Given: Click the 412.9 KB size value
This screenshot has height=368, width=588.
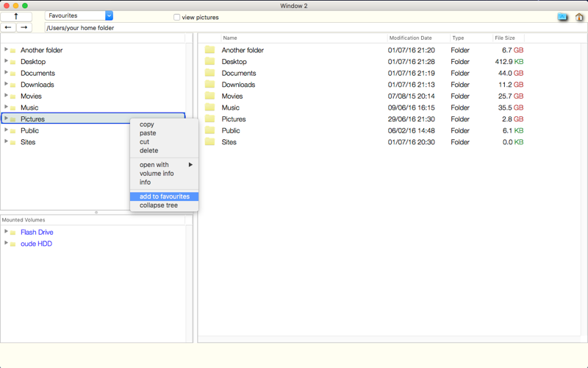Looking at the screenshot, I should click(509, 62).
